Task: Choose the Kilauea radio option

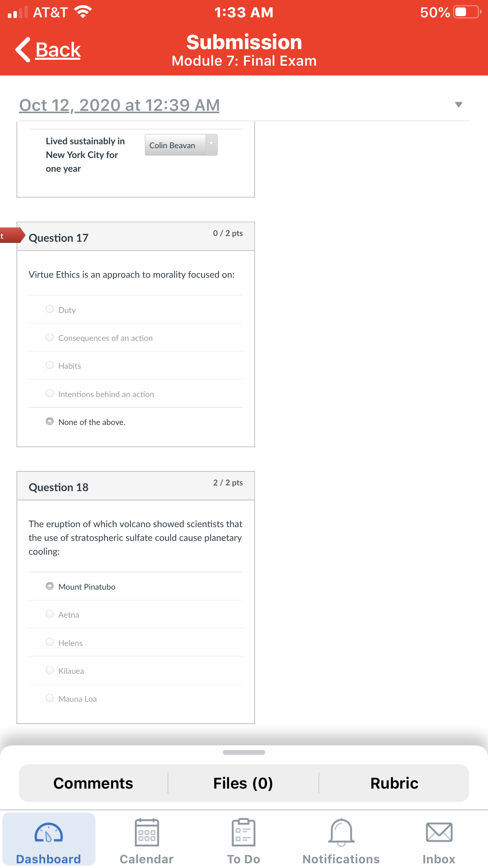Action: [50, 670]
